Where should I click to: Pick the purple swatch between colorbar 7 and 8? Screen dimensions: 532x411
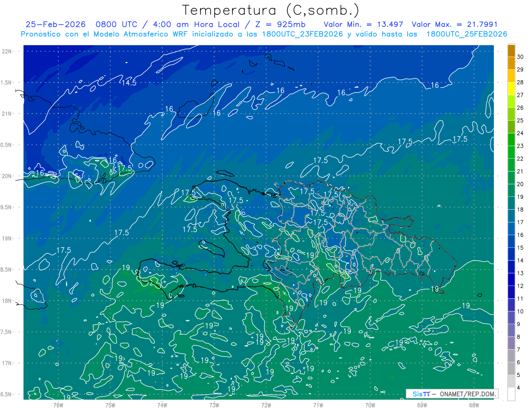pos(511,344)
